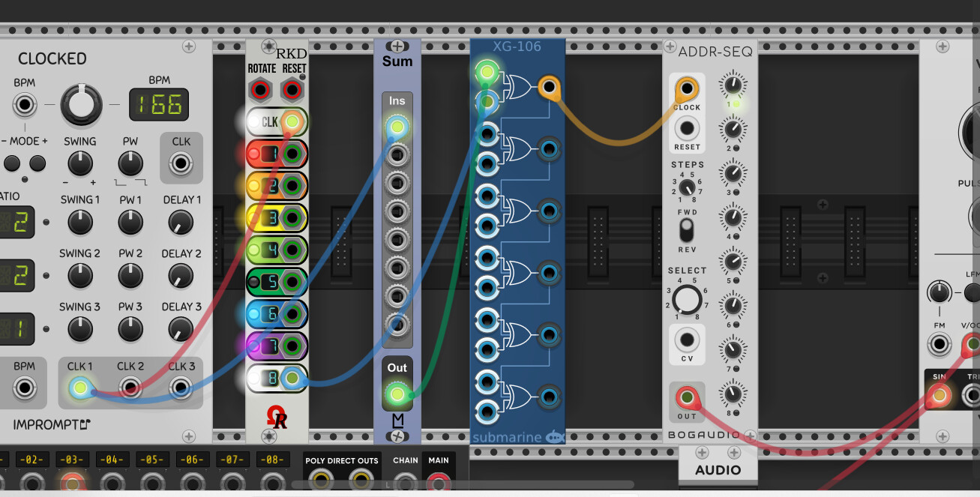Click the CLK 2 output jack
Screen dimensions: 980x497
[130, 388]
